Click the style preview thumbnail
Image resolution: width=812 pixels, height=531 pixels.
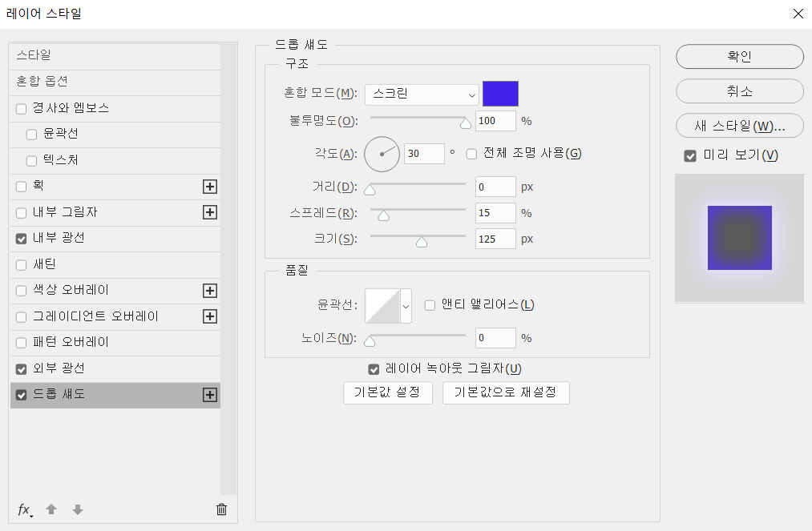pyautogui.click(x=740, y=238)
